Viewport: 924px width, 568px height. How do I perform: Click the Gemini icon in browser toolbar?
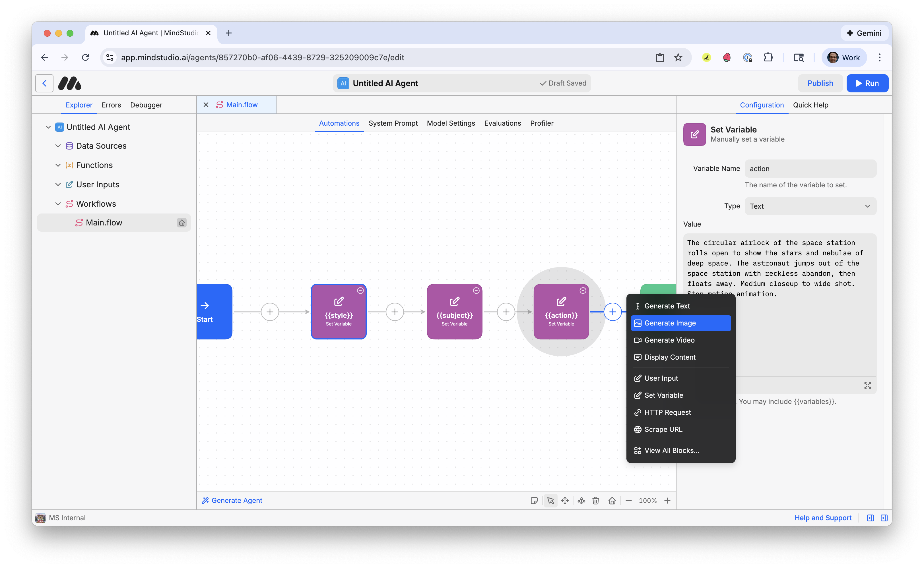point(864,33)
